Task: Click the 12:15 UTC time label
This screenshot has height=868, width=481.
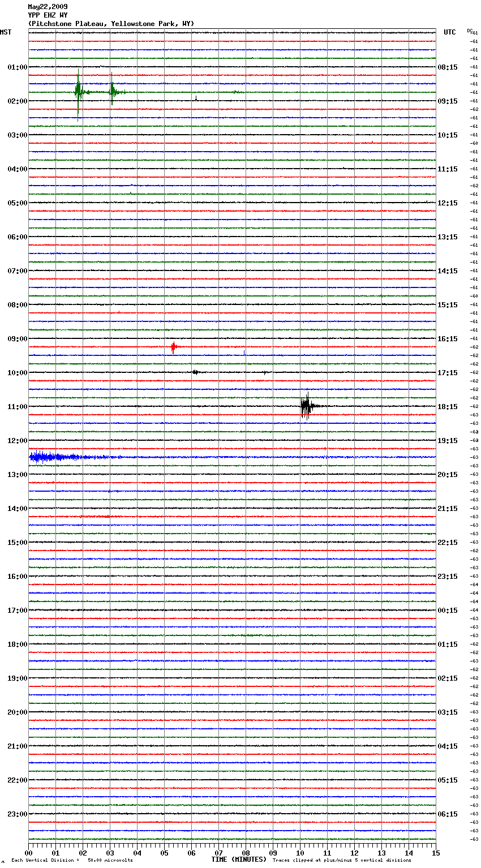Action: 448,203
